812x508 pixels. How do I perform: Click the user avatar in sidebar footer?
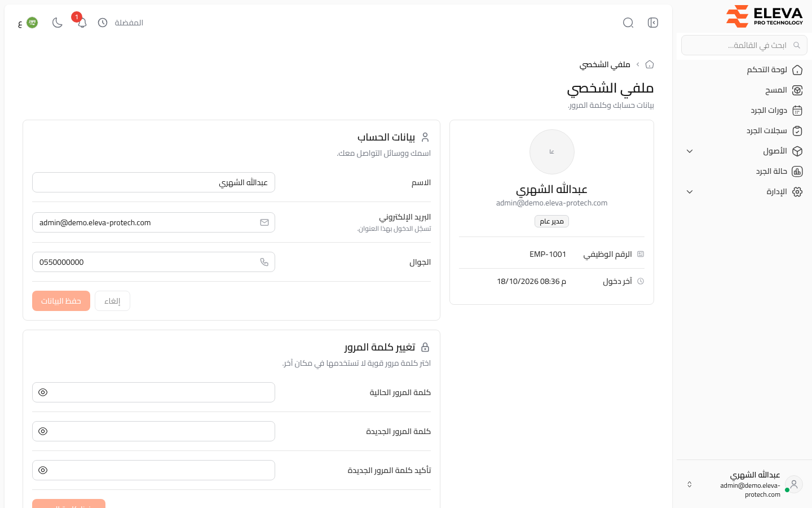pyautogui.click(x=794, y=484)
